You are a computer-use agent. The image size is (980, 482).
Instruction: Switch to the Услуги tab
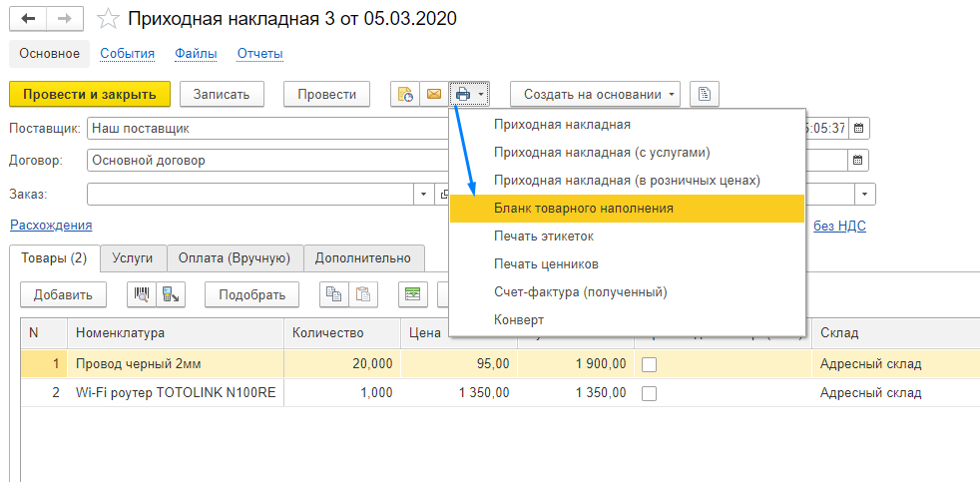coord(134,258)
